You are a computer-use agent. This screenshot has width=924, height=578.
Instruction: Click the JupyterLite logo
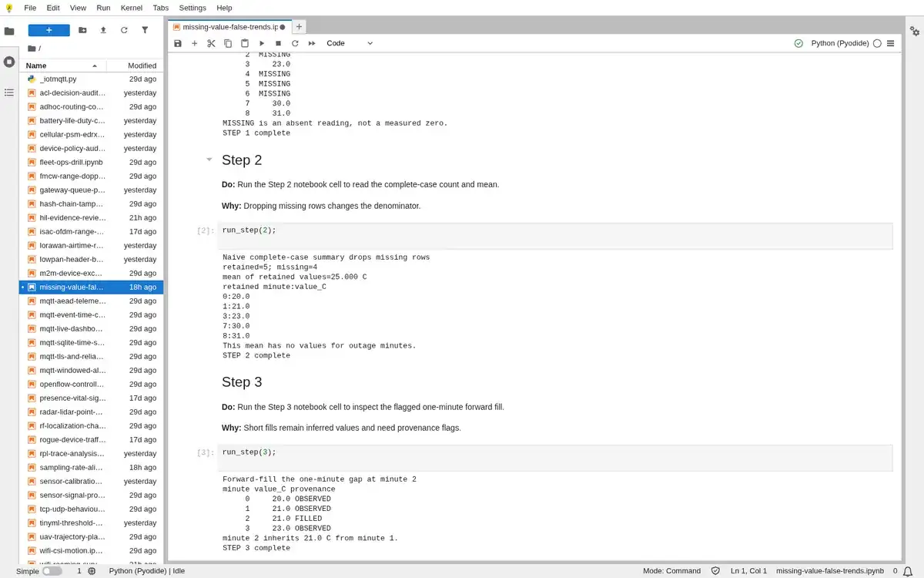(x=8, y=8)
